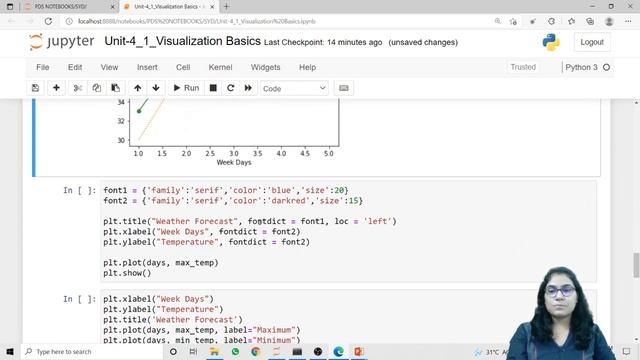Click the Week Days axis label on plot
This screenshot has width=640, height=360.
234,162
